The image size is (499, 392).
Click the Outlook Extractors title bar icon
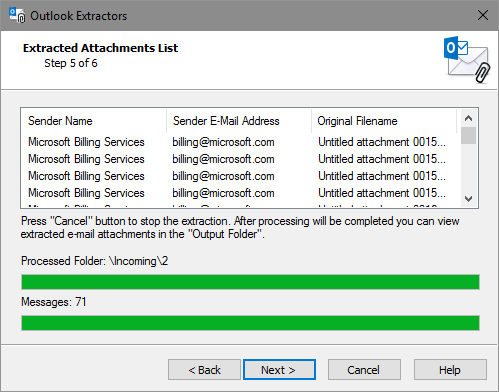click(17, 16)
